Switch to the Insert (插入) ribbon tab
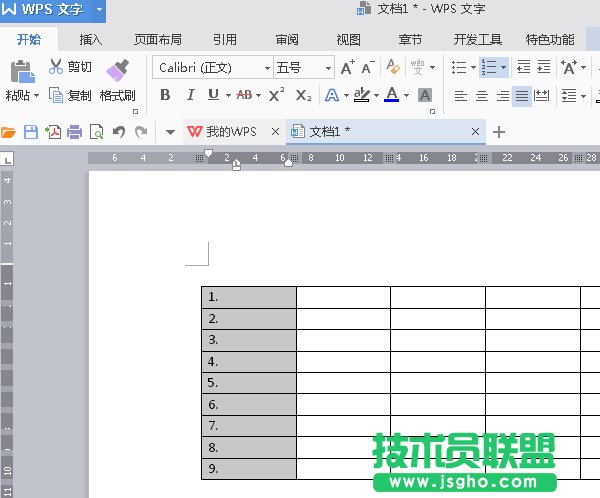 [91, 40]
